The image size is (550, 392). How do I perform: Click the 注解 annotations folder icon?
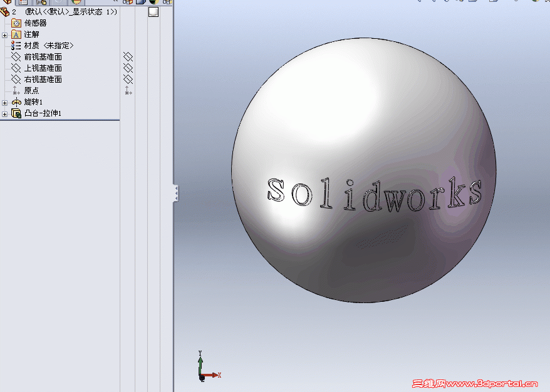[16, 34]
